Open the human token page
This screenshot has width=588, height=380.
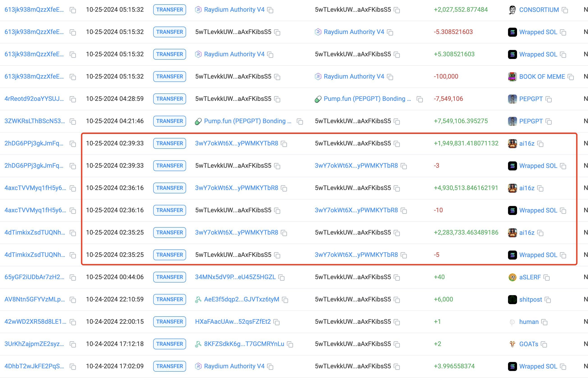tap(529, 322)
